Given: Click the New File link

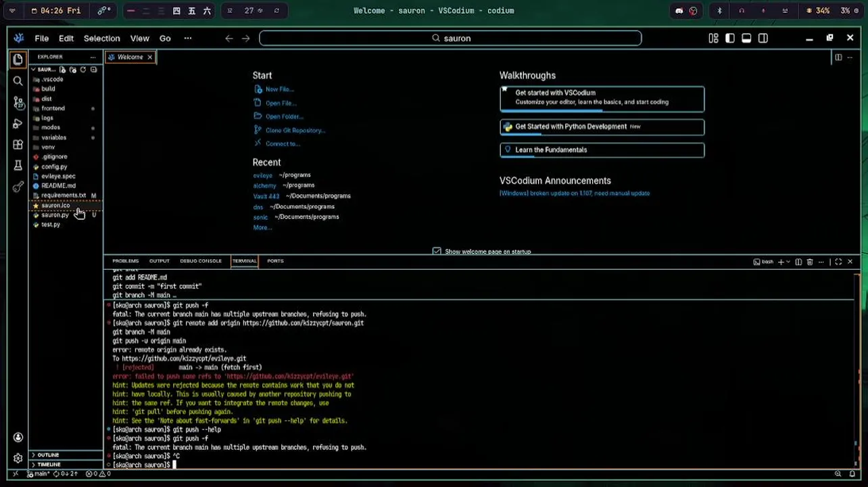Looking at the screenshot, I should point(279,89).
